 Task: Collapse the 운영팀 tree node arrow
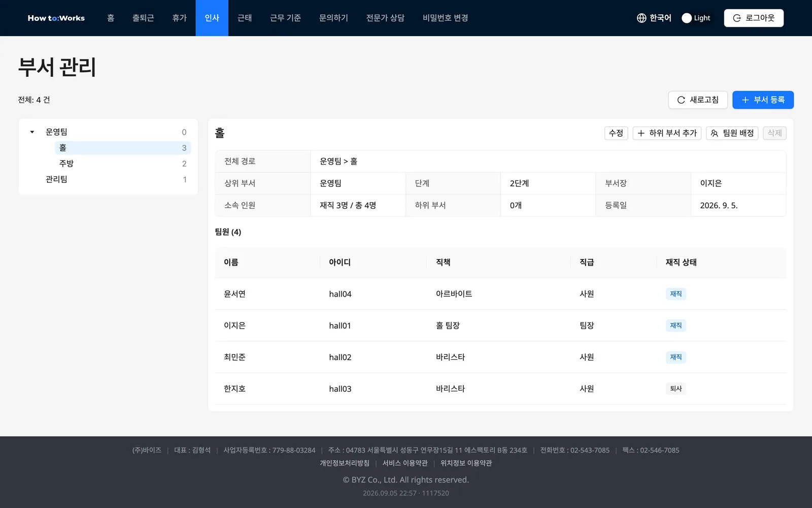[x=32, y=132]
